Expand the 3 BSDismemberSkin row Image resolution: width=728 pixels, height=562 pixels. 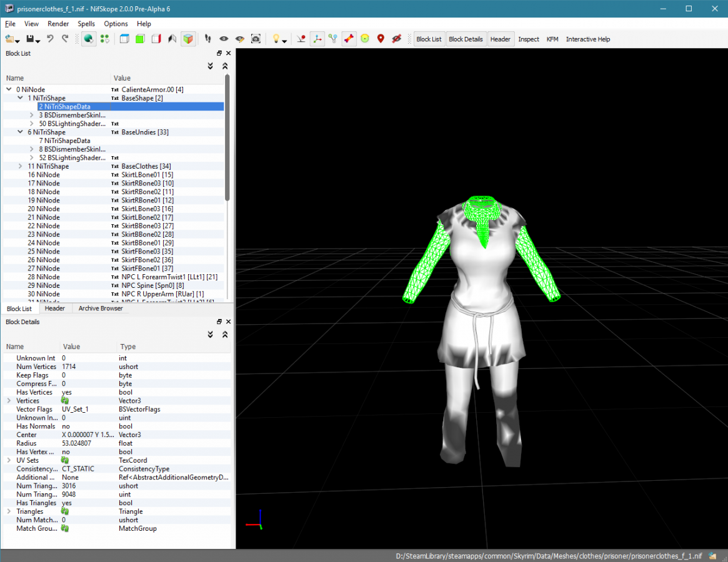(31, 115)
